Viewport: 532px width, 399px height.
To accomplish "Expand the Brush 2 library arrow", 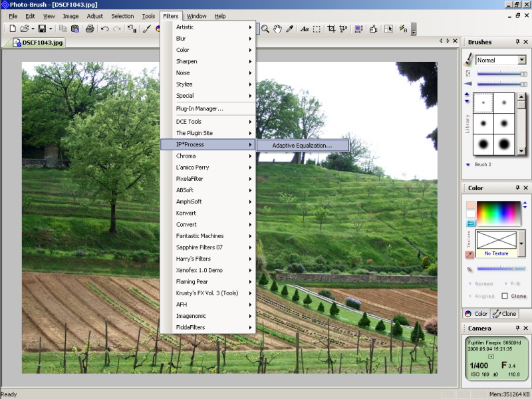I will click(x=468, y=164).
